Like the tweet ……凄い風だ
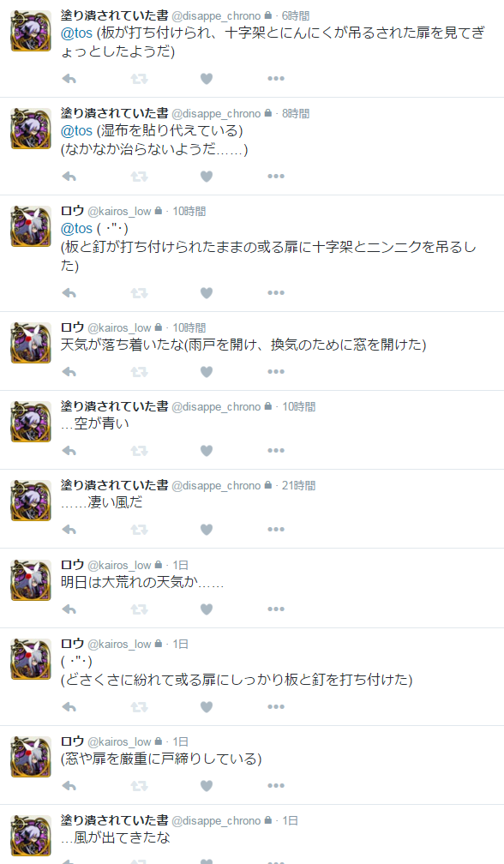504x864 pixels. point(207,530)
